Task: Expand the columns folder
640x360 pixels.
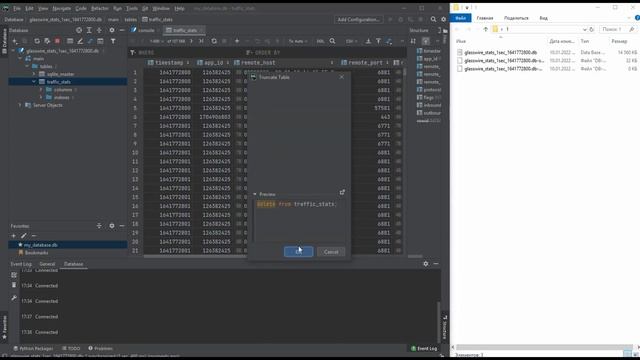Action: point(41,90)
